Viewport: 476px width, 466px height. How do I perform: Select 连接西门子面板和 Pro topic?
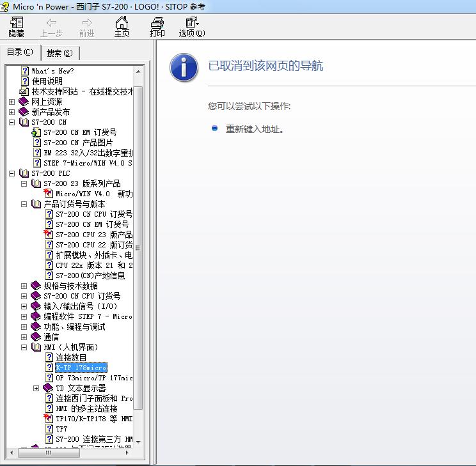tap(94, 398)
